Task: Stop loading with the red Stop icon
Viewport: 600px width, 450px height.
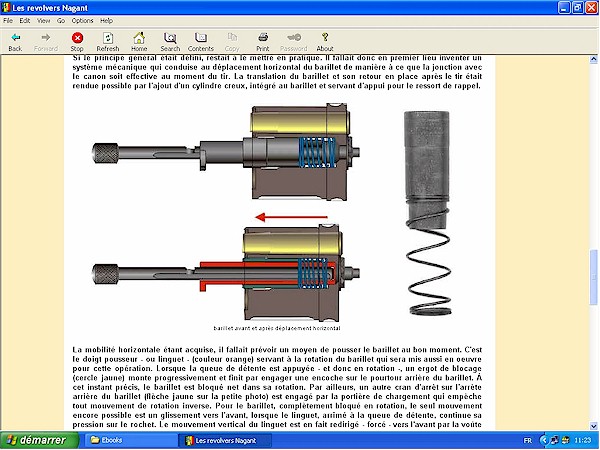Action: (77, 41)
